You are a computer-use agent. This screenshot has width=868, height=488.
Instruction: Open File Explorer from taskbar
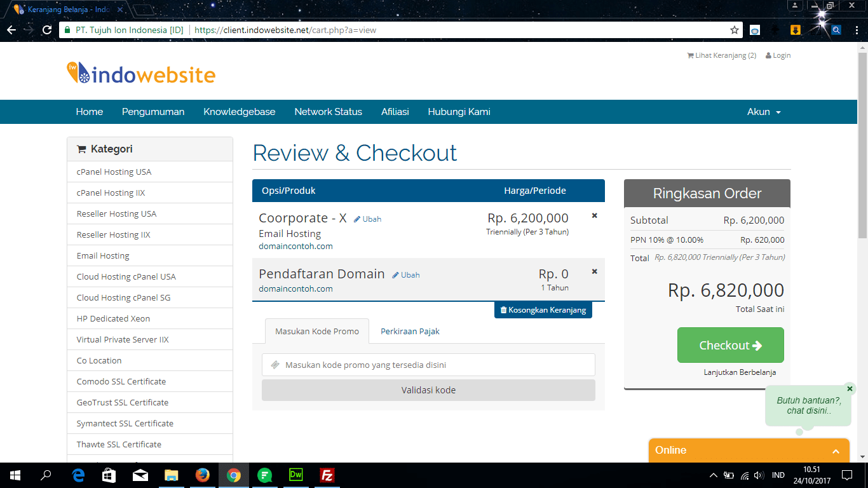[172, 475]
